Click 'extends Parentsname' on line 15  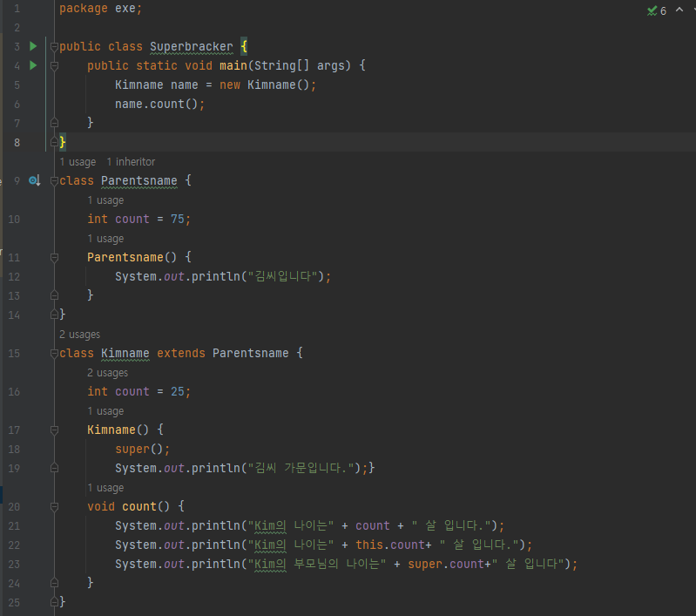click(x=223, y=353)
